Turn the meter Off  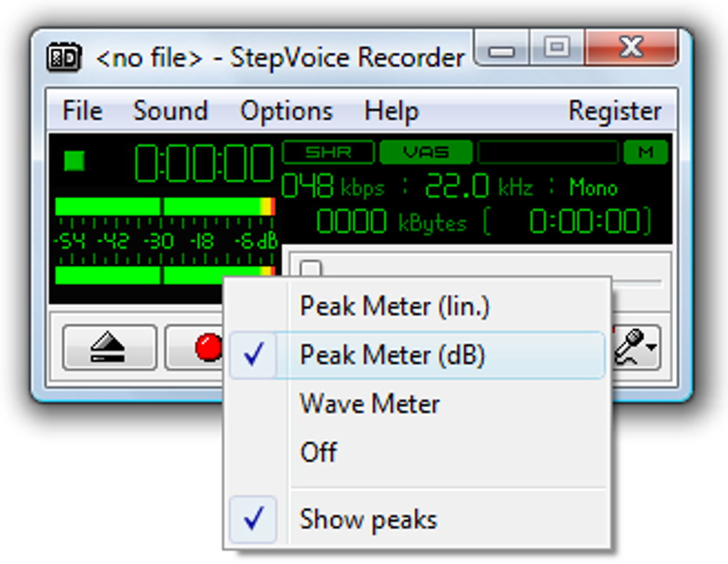coord(418,452)
